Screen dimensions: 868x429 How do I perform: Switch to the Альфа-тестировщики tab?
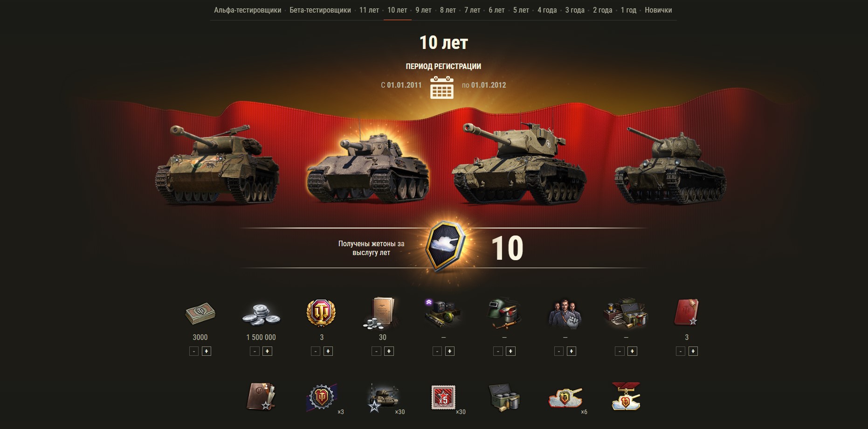pyautogui.click(x=248, y=10)
